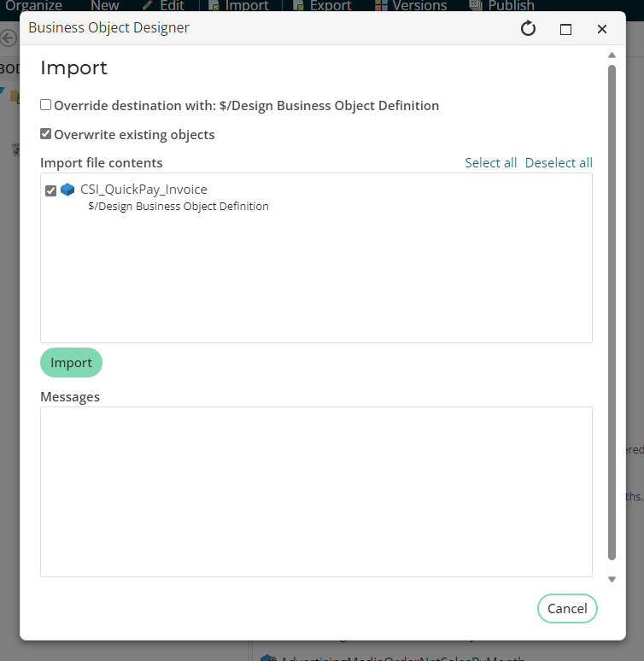The width and height of the screenshot is (644, 661).
Task: Click the Select all link
Action: tap(490, 163)
